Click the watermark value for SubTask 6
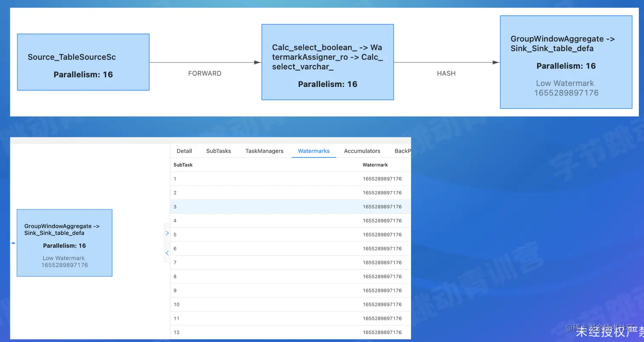Image resolution: width=644 pixels, height=342 pixels. click(x=382, y=249)
